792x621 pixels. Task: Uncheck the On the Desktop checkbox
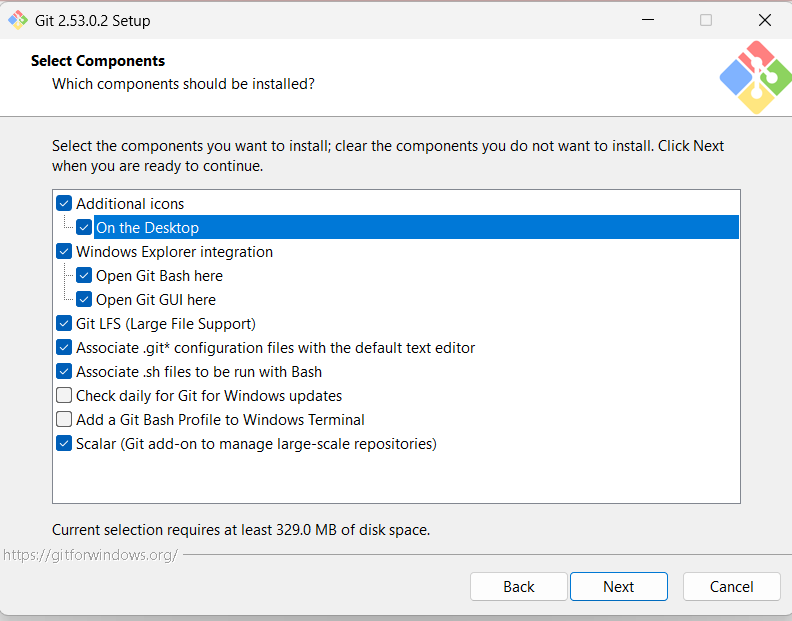(x=84, y=227)
